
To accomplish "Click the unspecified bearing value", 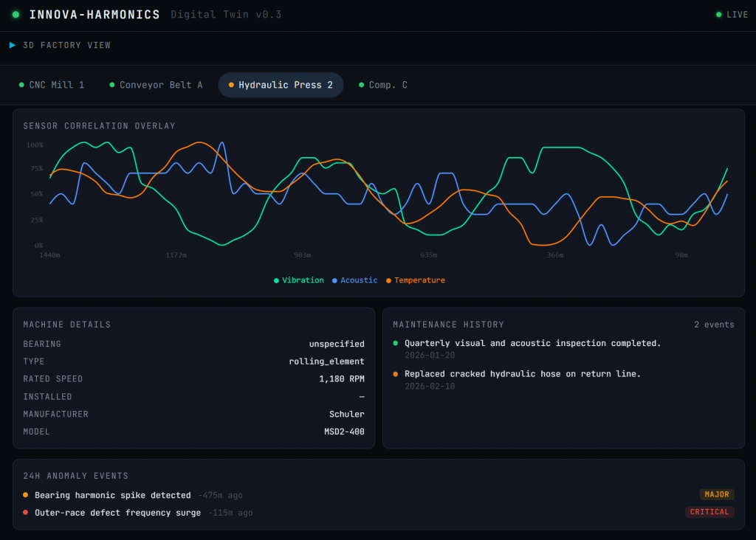I will pyautogui.click(x=337, y=344).
